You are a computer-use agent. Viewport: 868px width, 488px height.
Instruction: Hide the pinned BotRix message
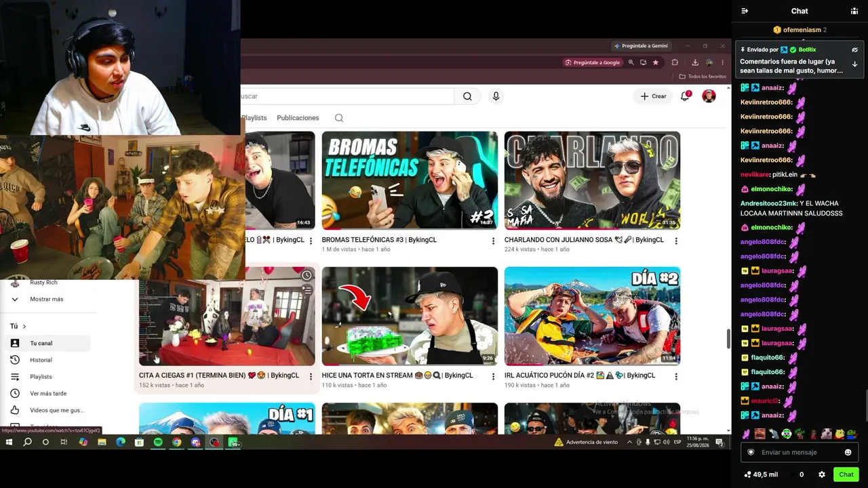[854, 49]
